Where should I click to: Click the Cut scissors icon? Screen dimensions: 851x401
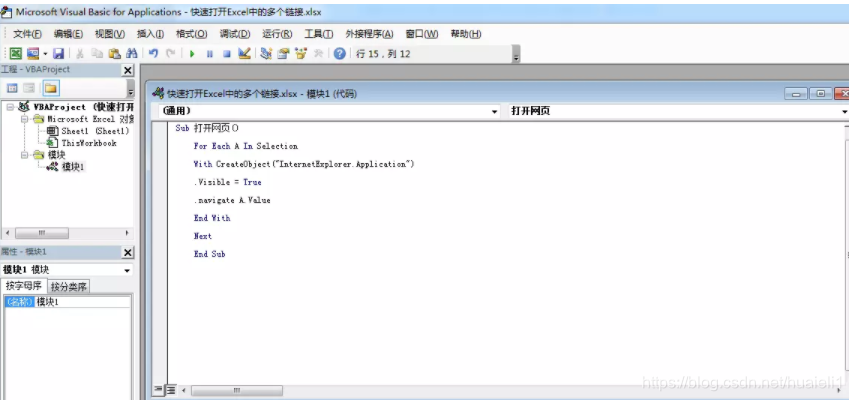pyautogui.click(x=80, y=53)
